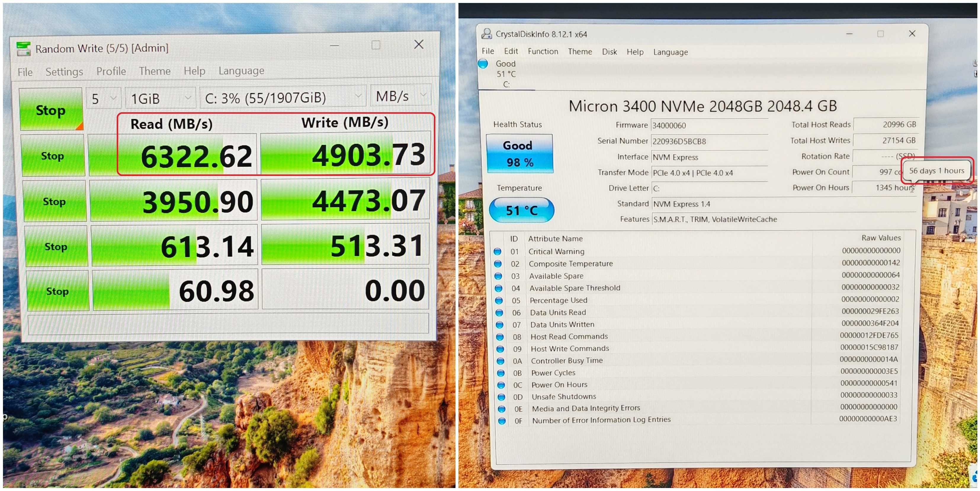Image resolution: width=980 pixels, height=491 pixels.
Task: Click status circle for Critical Warning row
Action: 497,251
